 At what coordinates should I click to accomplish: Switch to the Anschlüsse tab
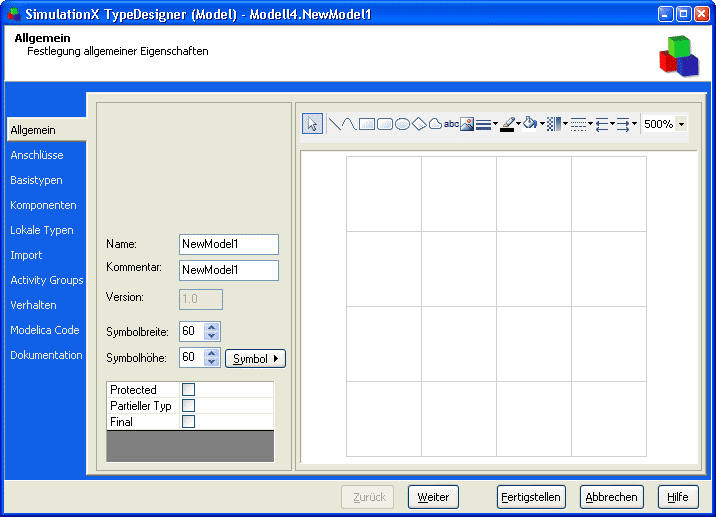(x=37, y=155)
